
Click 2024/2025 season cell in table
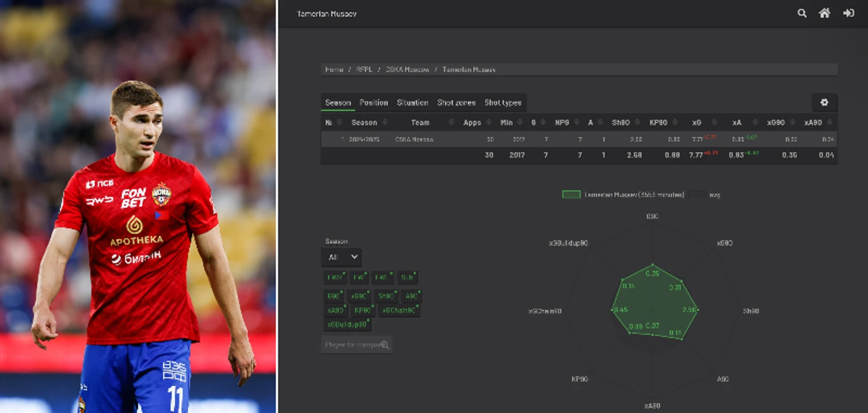coord(365,139)
